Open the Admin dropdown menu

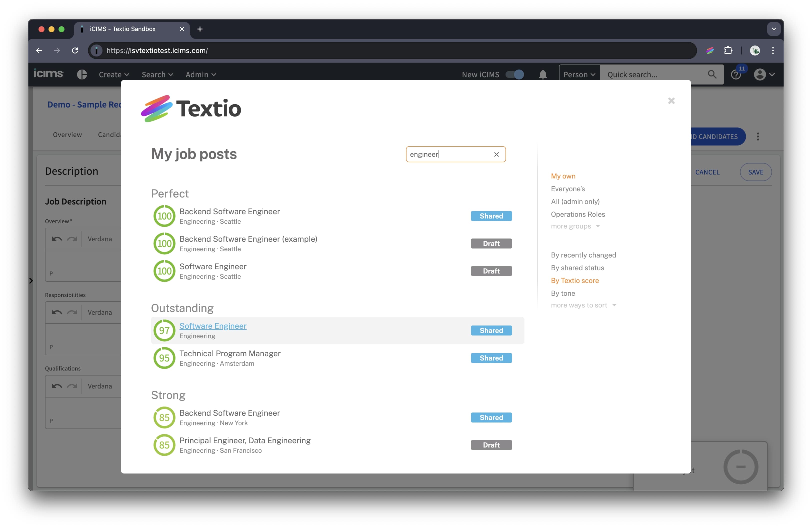(x=200, y=74)
